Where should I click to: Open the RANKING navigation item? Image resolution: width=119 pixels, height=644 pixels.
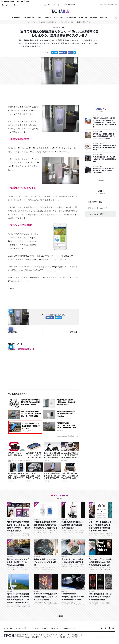(104, 18)
